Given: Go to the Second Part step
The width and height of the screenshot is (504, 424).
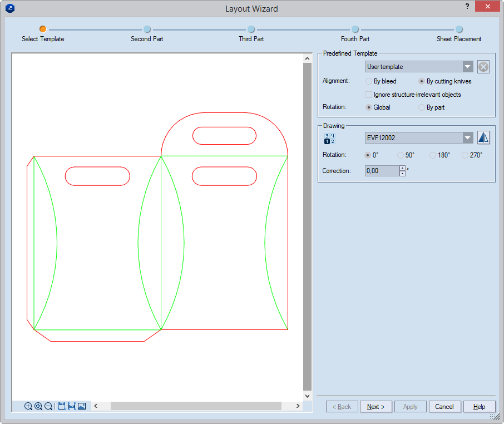Looking at the screenshot, I should pos(147,29).
